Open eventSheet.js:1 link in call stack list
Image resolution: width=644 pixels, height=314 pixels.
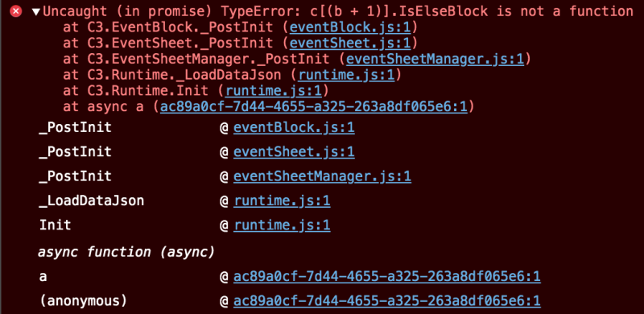point(294,152)
